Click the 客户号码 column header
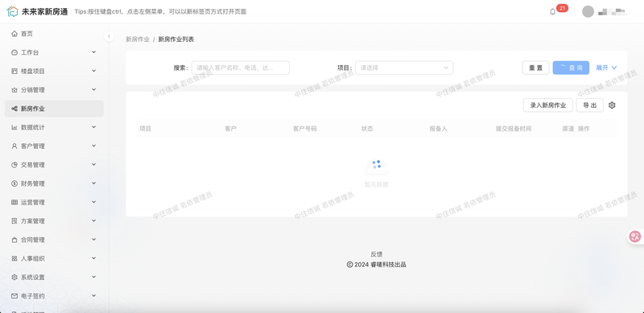 305,129
